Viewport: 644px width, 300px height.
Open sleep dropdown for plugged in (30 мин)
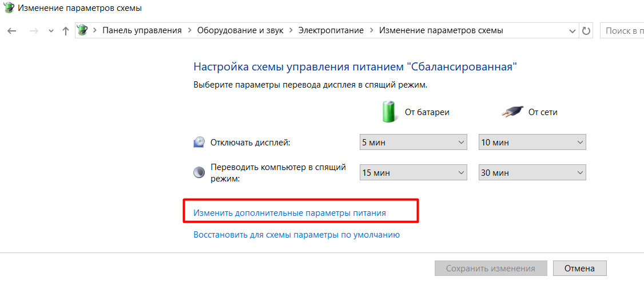click(532, 172)
